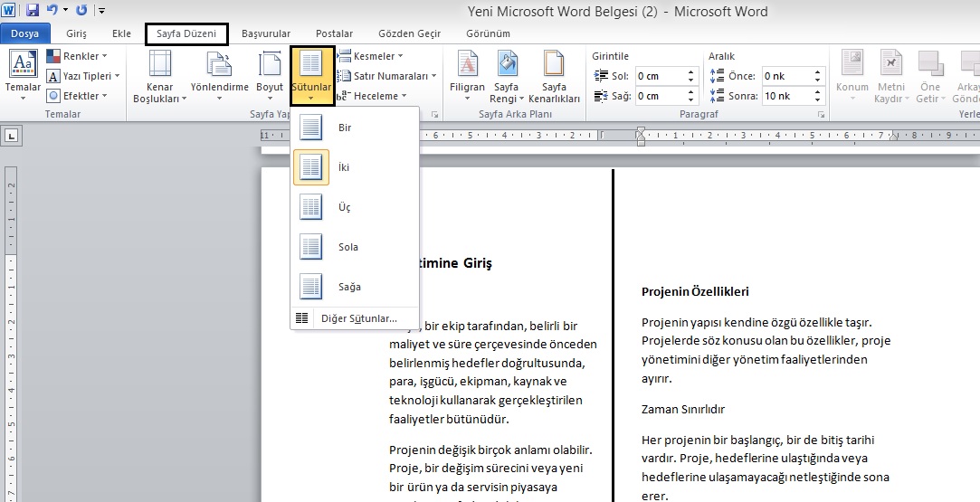
Task: Click the 'Önce:' spacing before icon
Action: coord(717,76)
